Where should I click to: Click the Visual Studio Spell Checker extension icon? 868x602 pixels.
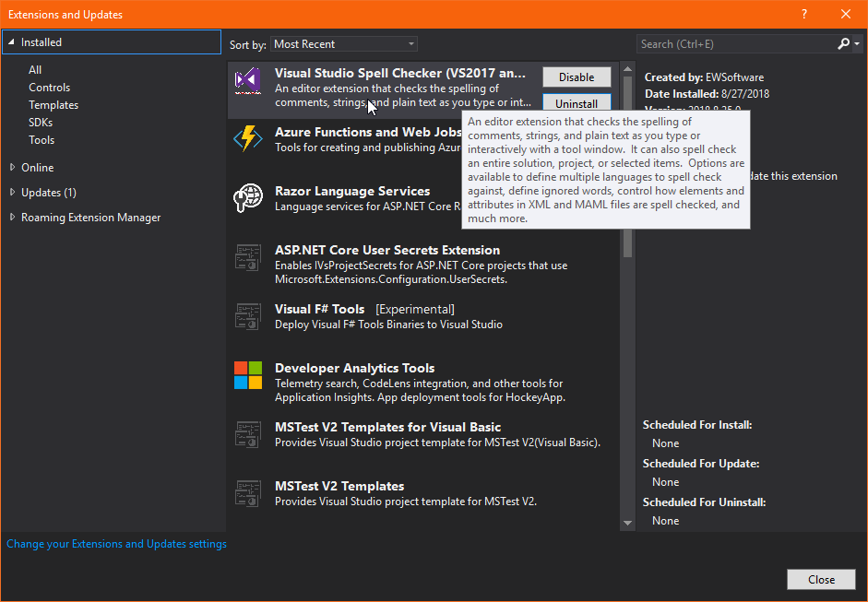[248, 81]
